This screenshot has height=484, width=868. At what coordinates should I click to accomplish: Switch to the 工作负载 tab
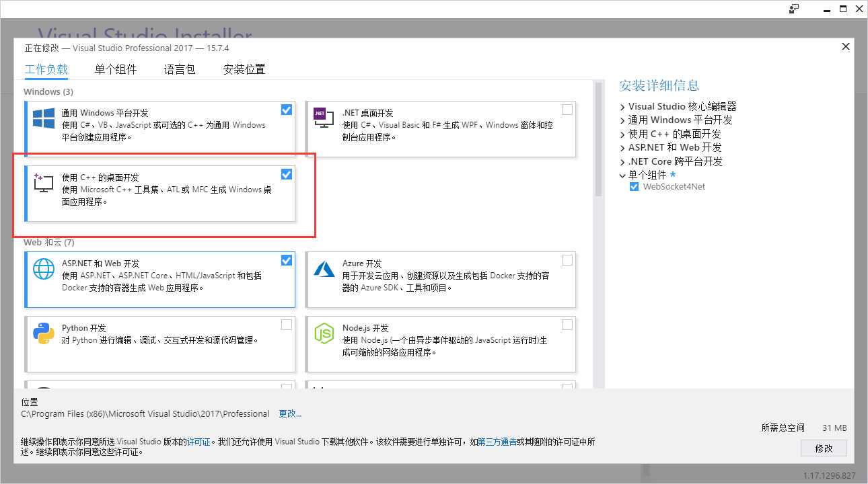pyautogui.click(x=46, y=69)
